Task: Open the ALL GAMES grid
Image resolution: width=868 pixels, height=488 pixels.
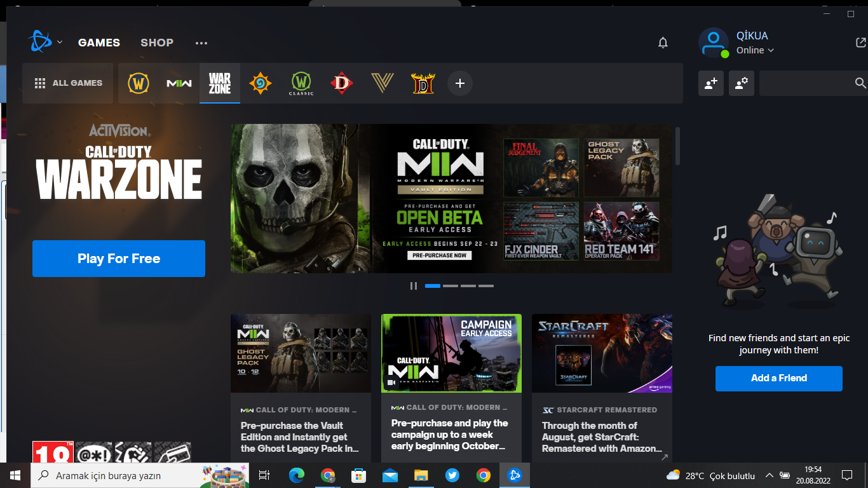Action: (68, 83)
